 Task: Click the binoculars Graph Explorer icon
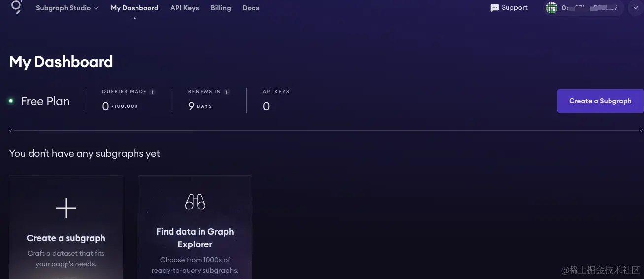tap(195, 202)
